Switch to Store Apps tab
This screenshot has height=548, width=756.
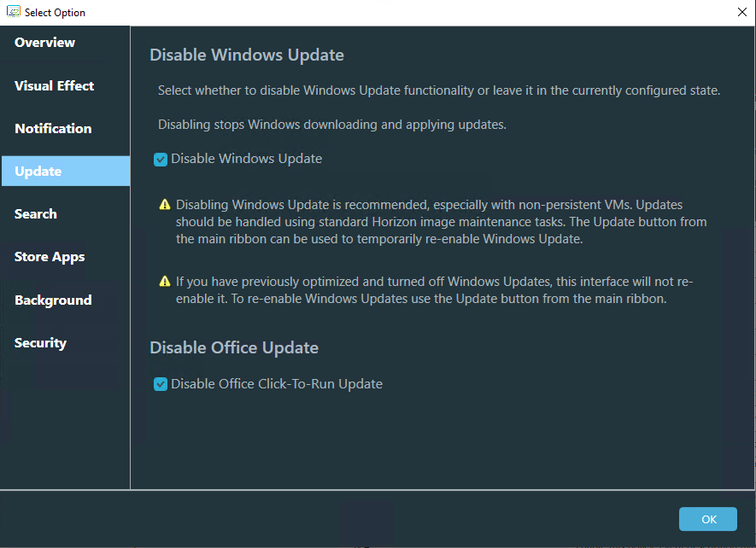[50, 257]
